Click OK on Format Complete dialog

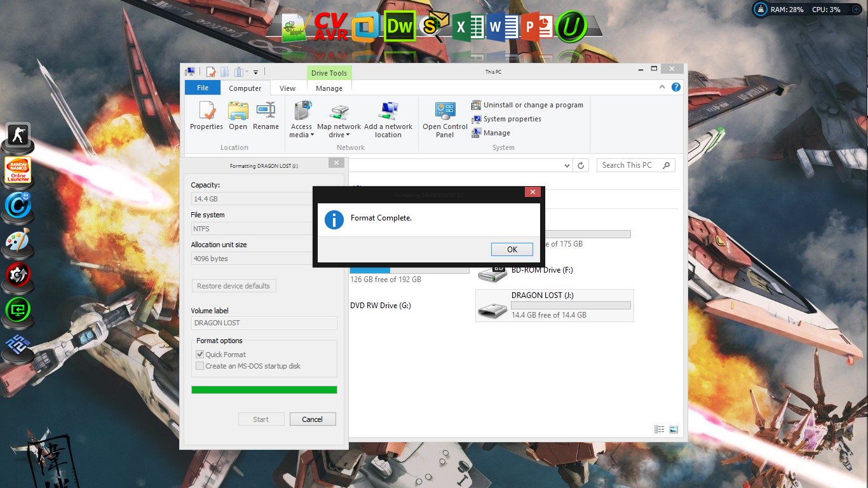pyautogui.click(x=512, y=249)
